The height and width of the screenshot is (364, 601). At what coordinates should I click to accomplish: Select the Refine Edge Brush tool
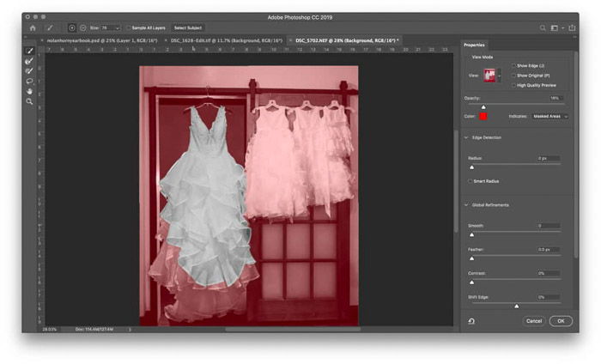[29, 61]
